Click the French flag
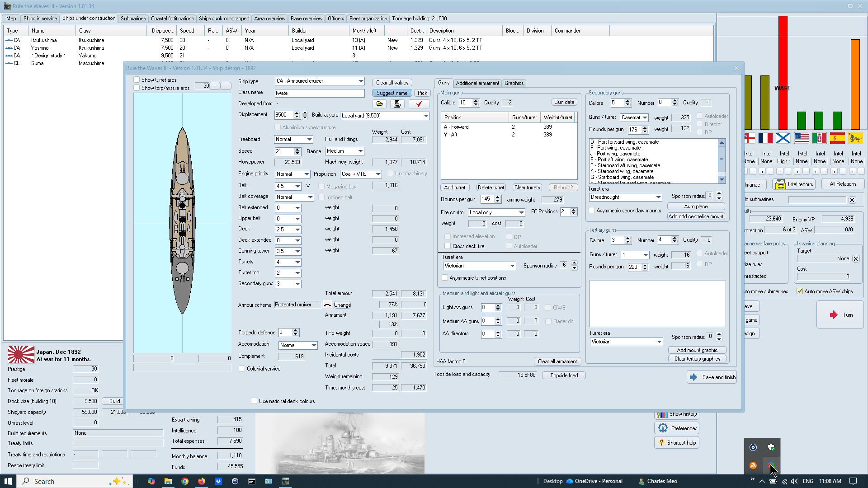The height and width of the screenshot is (488, 868). pos(765,138)
